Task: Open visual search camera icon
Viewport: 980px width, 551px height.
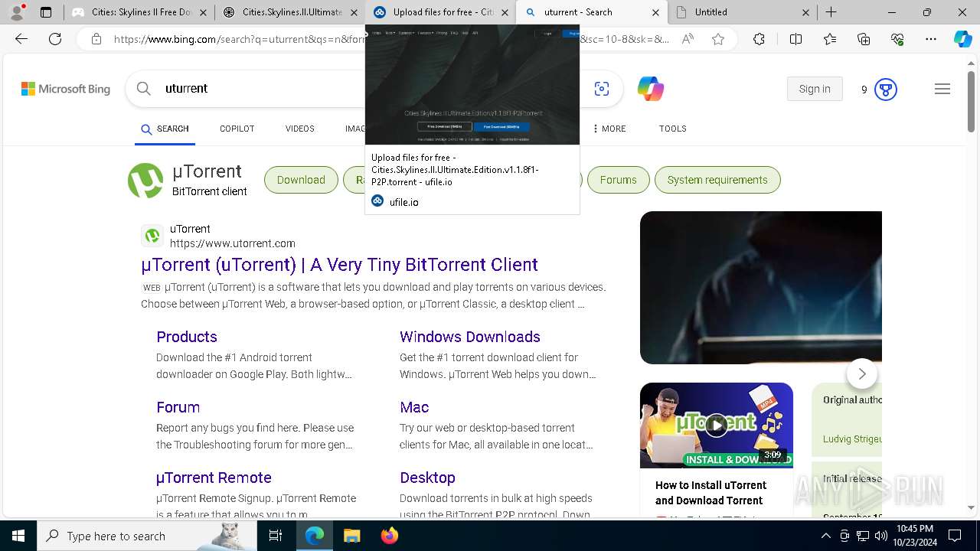Action: 602,89
